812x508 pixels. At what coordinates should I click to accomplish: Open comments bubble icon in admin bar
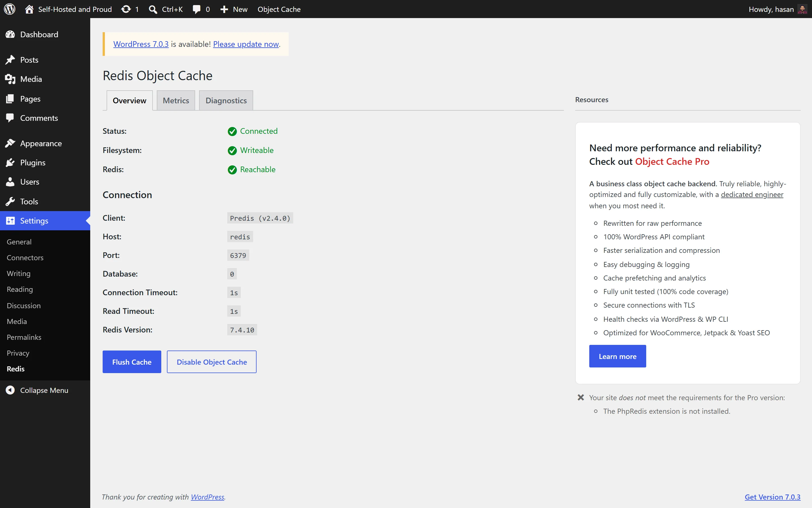click(x=197, y=9)
